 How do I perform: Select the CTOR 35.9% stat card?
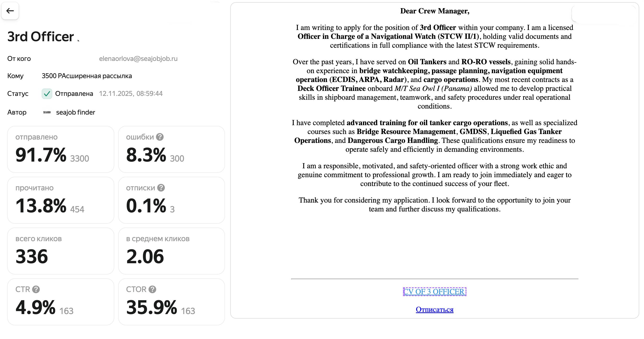click(171, 302)
